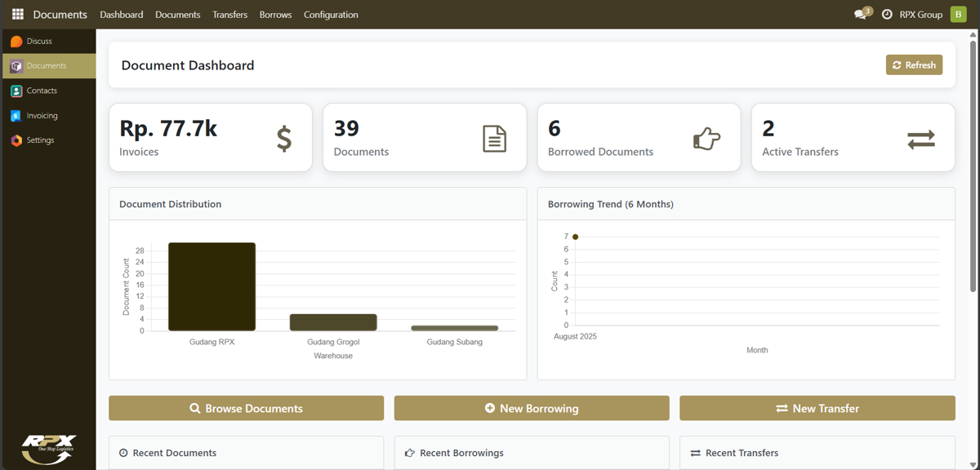Start a New Borrowing
This screenshot has width=980, height=470.
tap(532, 408)
